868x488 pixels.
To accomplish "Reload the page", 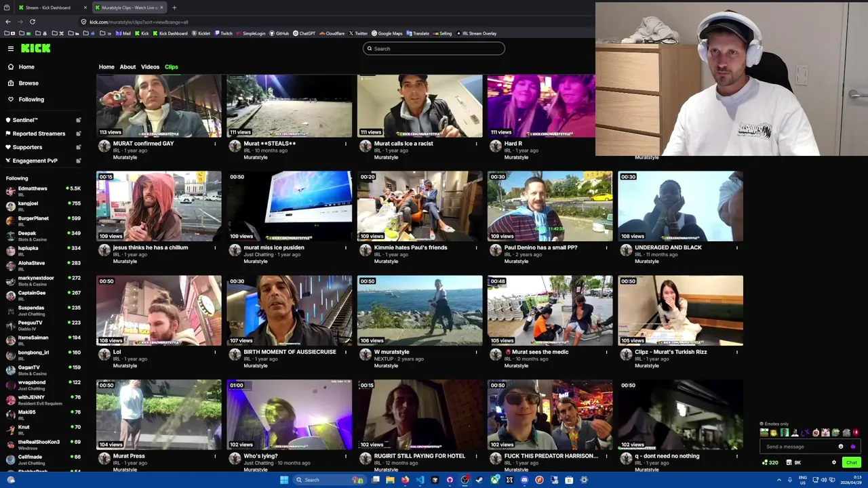I will point(32,22).
